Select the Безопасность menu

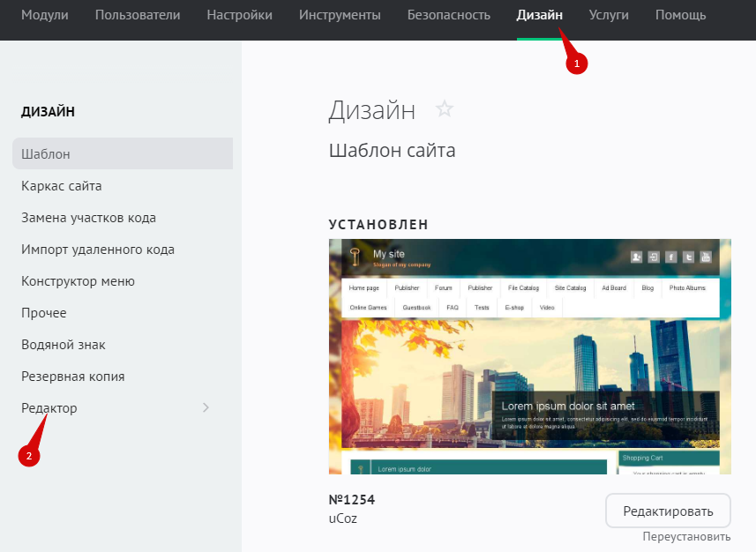449,15
